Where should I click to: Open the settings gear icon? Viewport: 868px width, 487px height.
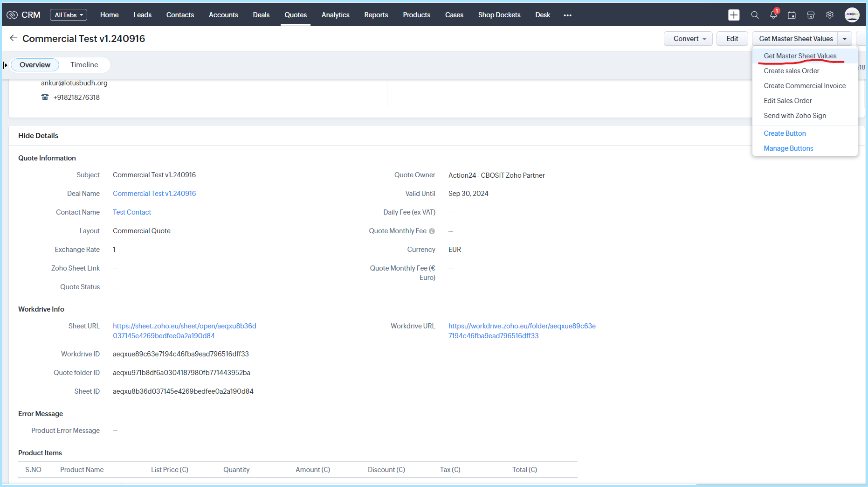click(830, 15)
